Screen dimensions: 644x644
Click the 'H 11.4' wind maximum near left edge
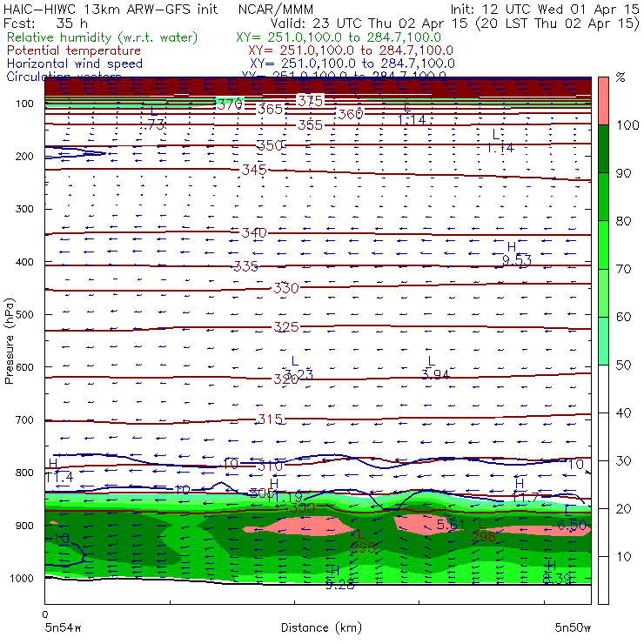point(58,470)
